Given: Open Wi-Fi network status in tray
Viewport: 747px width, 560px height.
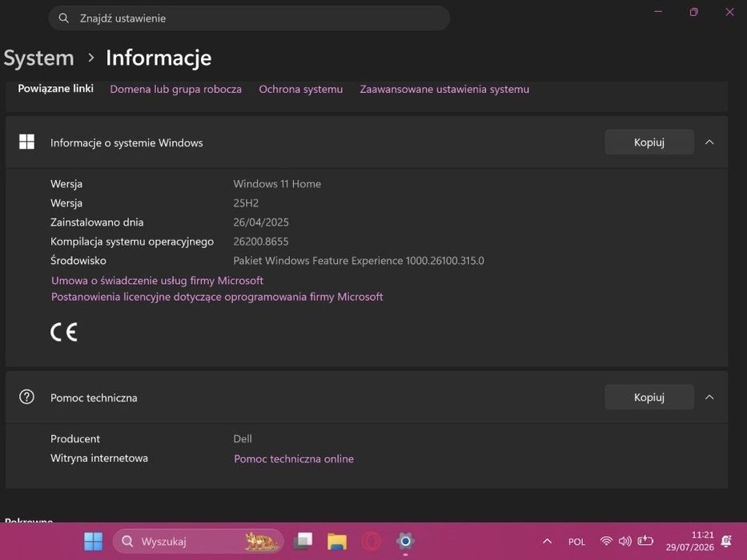Looking at the screenshot, I should pos(606,541).
